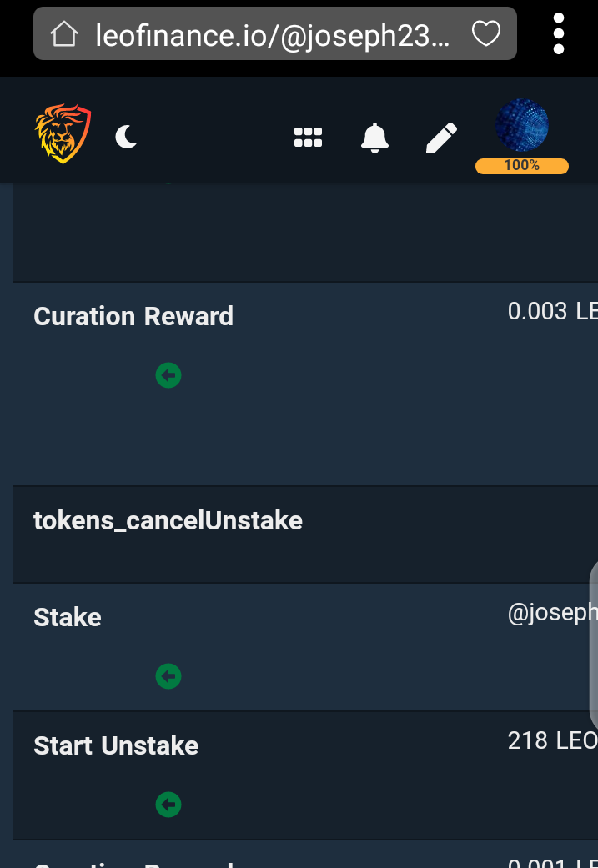Select the Curation Reward row title
Screen dimensions: 598x868
pos(133,317)
